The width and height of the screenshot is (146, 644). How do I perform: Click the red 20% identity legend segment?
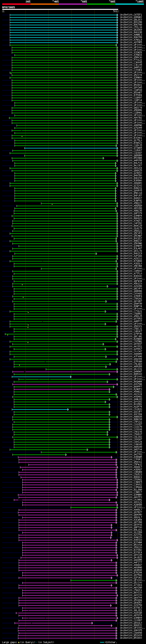[x=16, y=4]
